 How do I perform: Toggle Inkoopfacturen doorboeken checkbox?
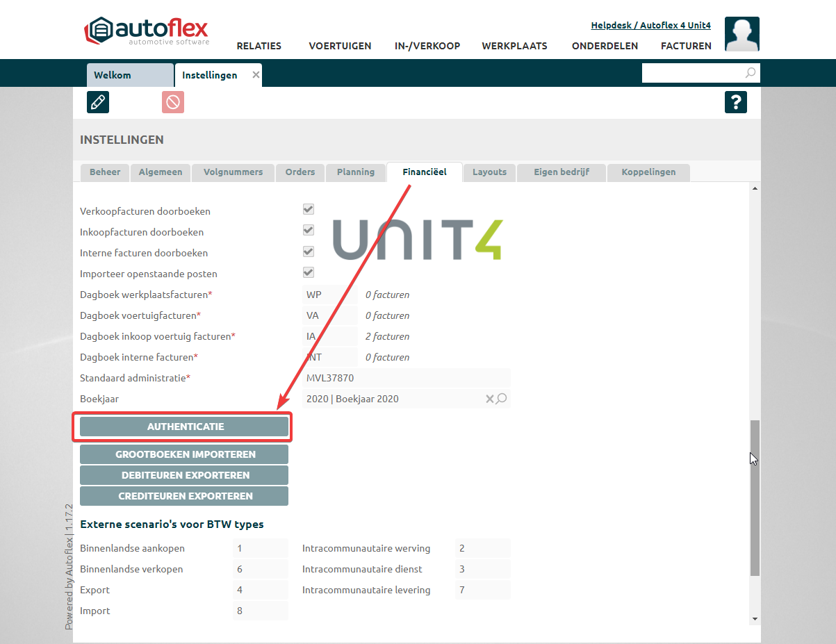click(x=309, y=231)
